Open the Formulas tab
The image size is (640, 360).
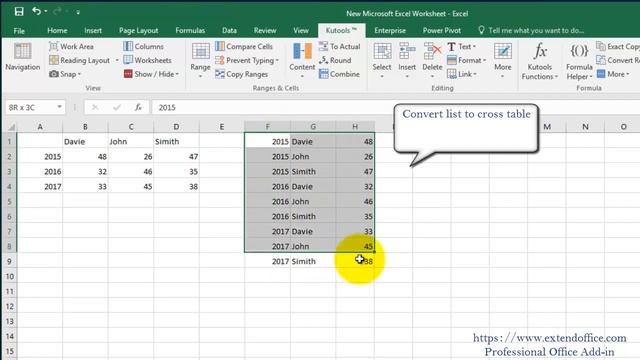pyautogui.click(x=190, y=31)
